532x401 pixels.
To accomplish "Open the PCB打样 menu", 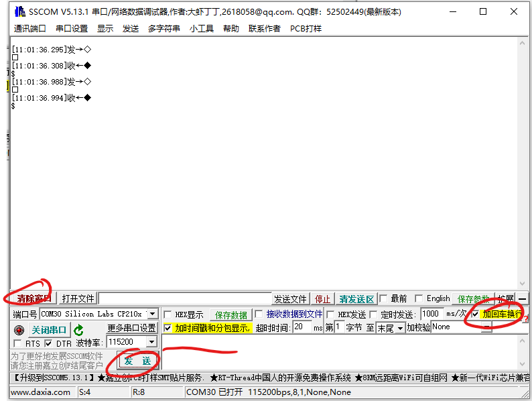I will click(306, 29).
